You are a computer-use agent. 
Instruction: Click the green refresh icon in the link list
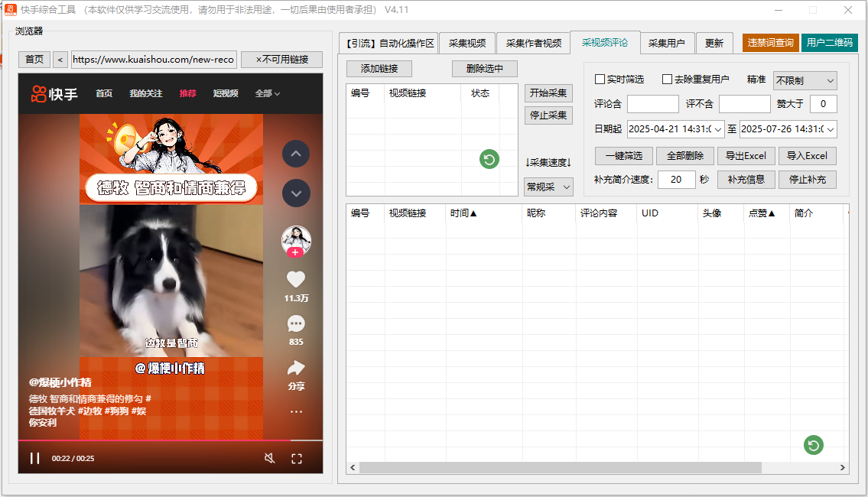tap(489, 160)
